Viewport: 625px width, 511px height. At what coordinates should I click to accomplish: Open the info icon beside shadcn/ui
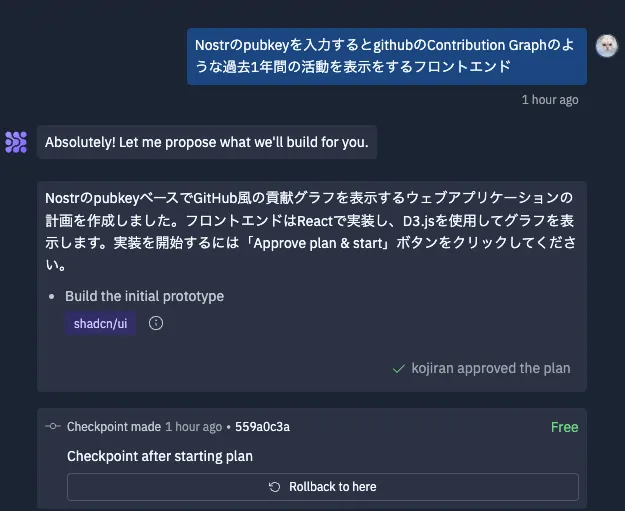(156, 323)
